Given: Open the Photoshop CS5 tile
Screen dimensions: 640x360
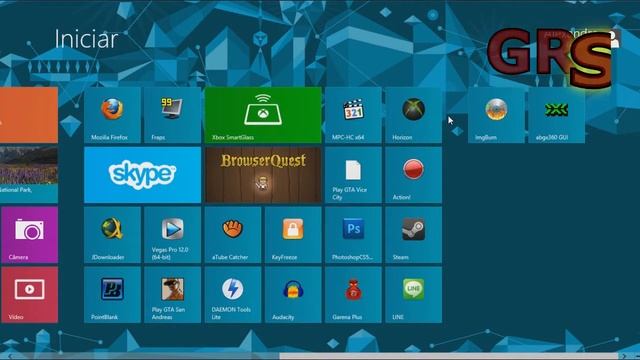Looking at the screenshot, I should coord(353,235).
